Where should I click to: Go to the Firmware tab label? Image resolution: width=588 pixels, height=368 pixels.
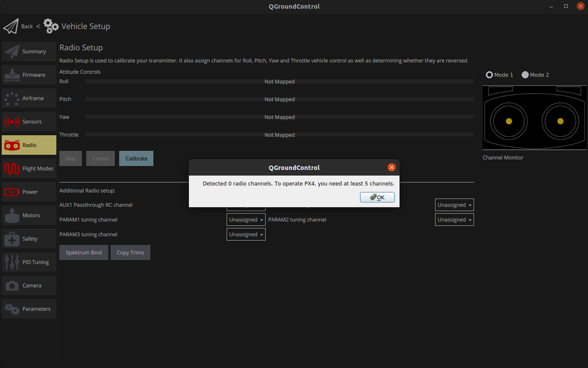pos(34,75)
